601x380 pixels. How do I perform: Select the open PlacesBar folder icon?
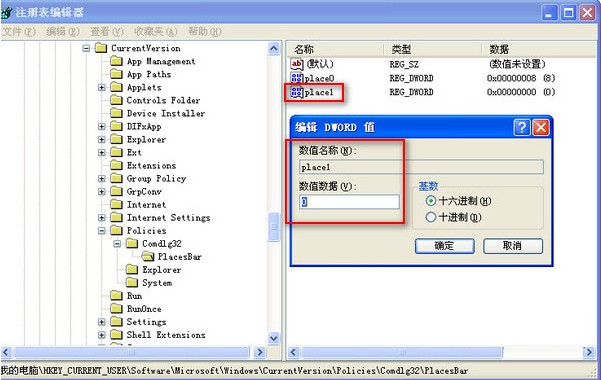[148, 257]
